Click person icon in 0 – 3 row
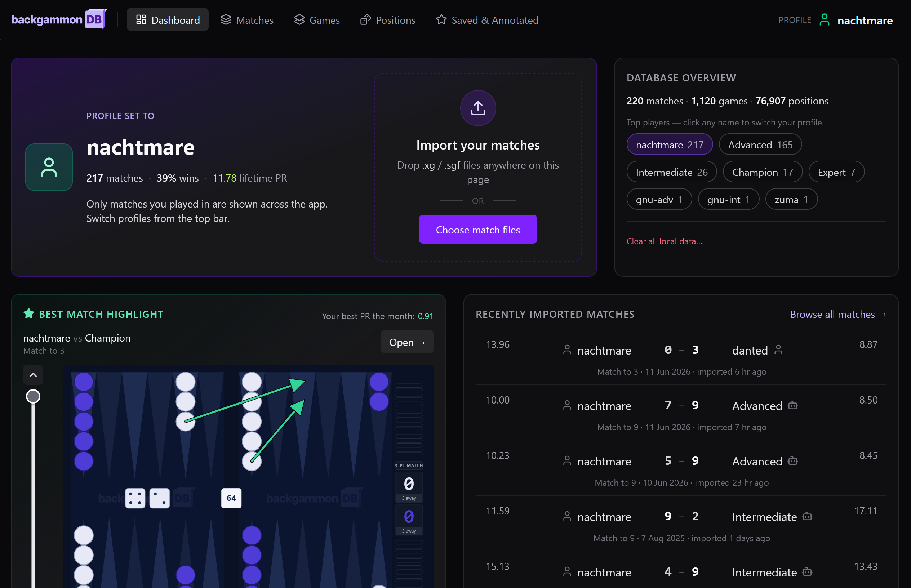The height and width of the screenshot is (588, 911). coord(567,350)
